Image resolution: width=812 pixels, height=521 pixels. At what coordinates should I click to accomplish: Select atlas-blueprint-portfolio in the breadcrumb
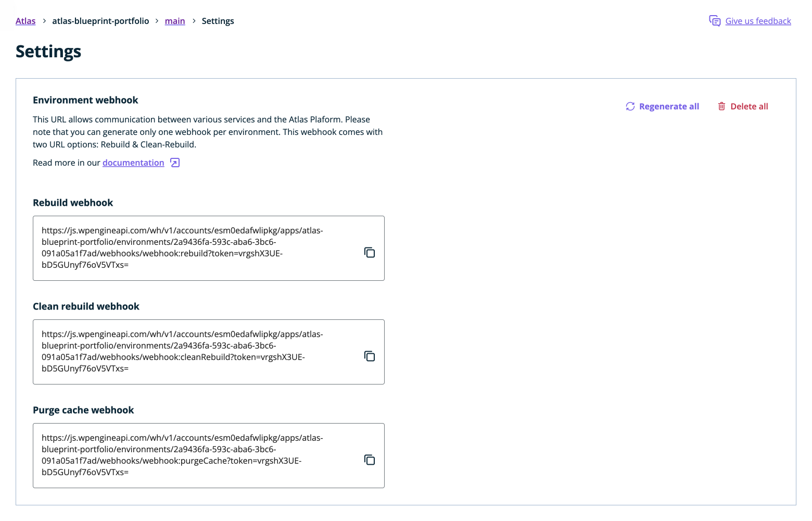point(100,21)
